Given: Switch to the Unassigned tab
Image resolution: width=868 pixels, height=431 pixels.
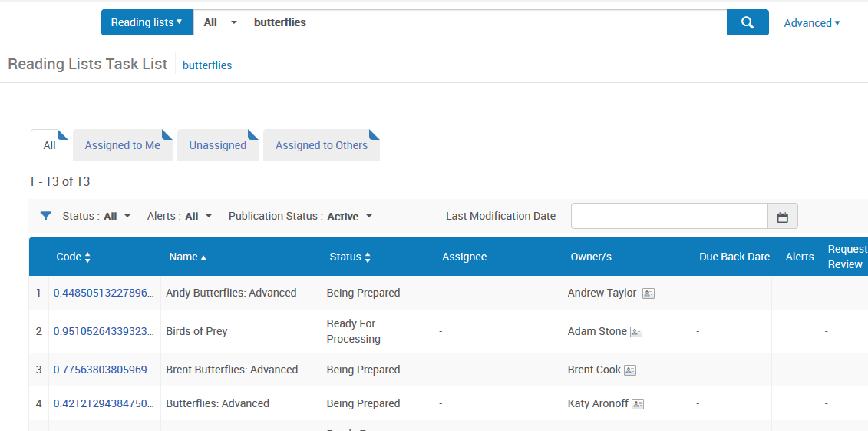Looking at the screenshot, I should (217, 145).
